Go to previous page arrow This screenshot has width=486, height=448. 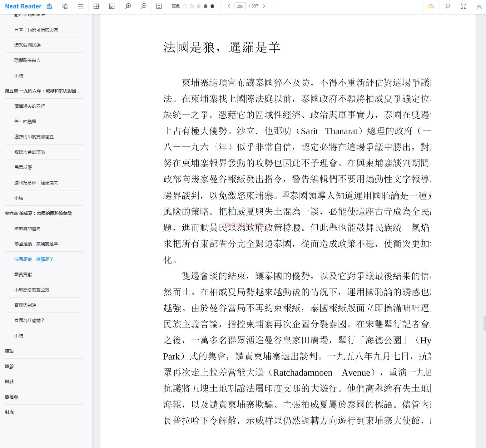click(229, 6)
